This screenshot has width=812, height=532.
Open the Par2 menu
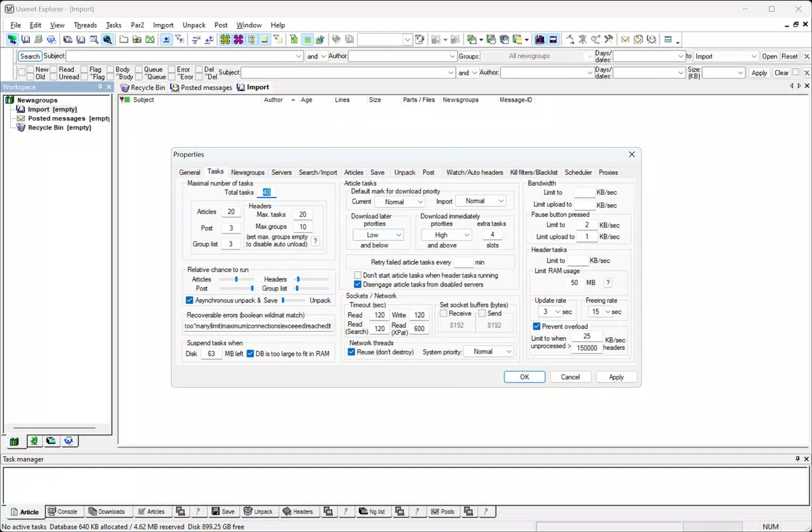[x=137, y=25]
